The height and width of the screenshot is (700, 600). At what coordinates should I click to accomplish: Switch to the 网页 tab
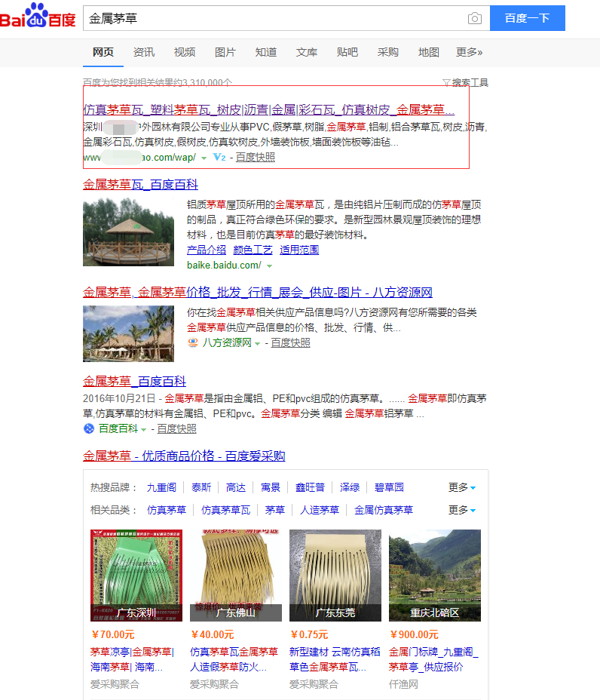103,52
